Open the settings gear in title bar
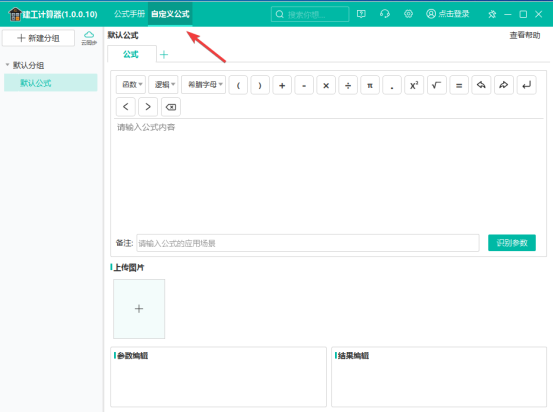The image size is (553, 413). coord(408,14)
